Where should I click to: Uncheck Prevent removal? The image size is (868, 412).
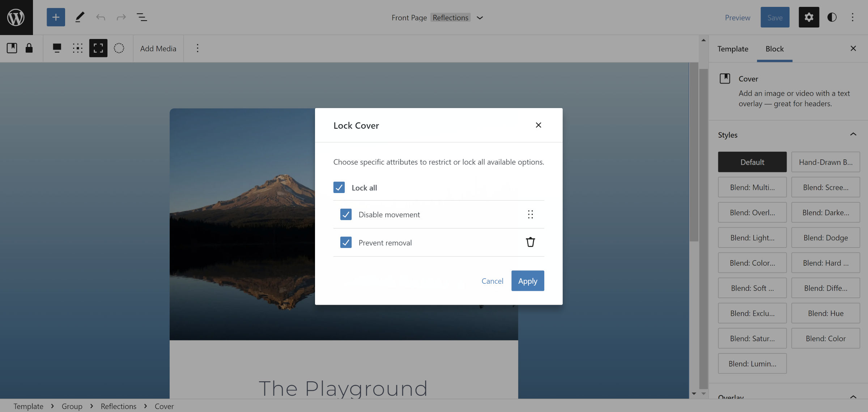click(x=346, y=243)
